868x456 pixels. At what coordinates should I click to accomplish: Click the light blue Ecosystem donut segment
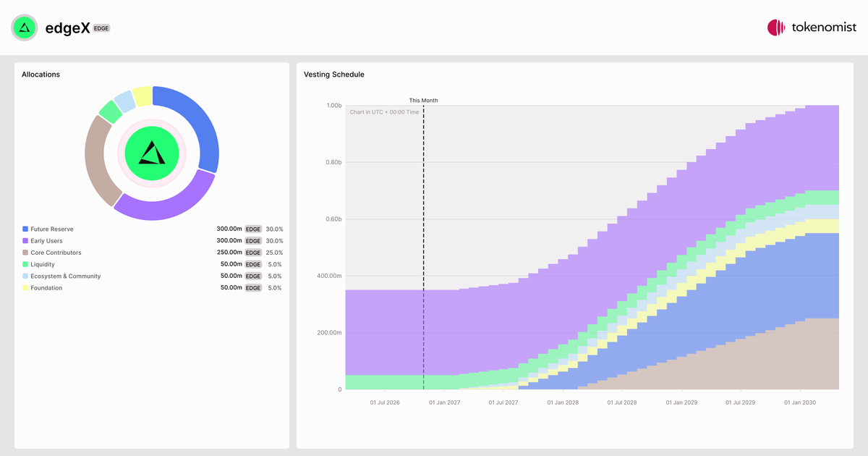124,100
